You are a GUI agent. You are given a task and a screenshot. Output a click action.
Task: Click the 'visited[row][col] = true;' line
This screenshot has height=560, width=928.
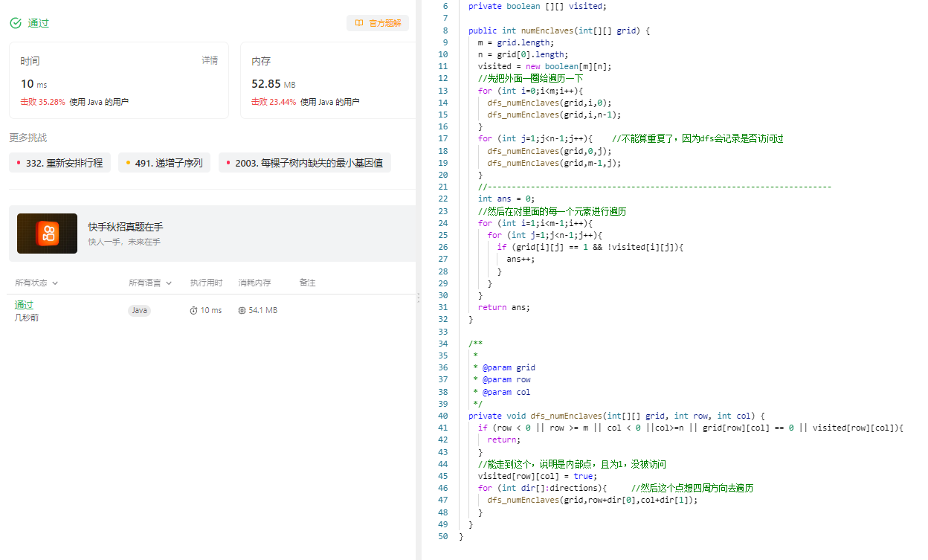point(536,476)
